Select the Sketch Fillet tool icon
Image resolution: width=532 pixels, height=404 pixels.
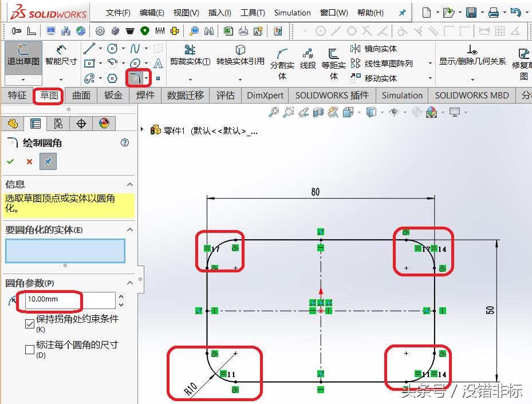(135, 78)
